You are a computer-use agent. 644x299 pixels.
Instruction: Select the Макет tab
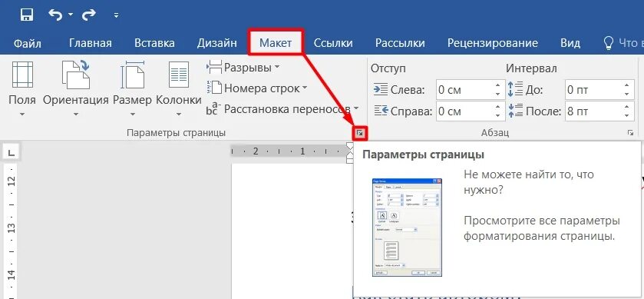pos(276,43)
